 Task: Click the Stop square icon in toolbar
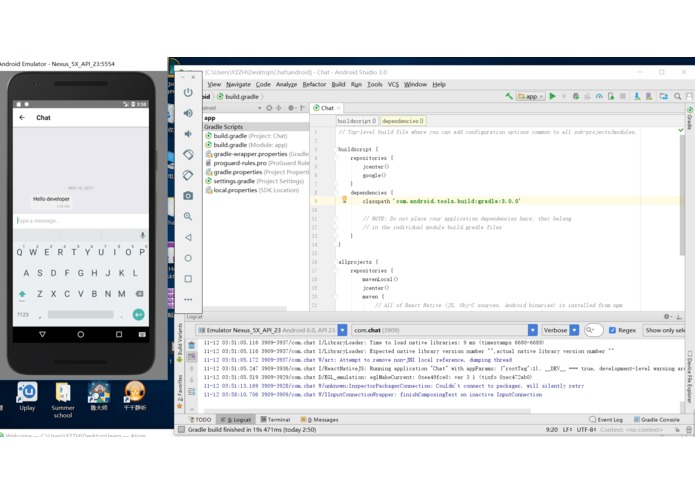(x=622, y=96)
